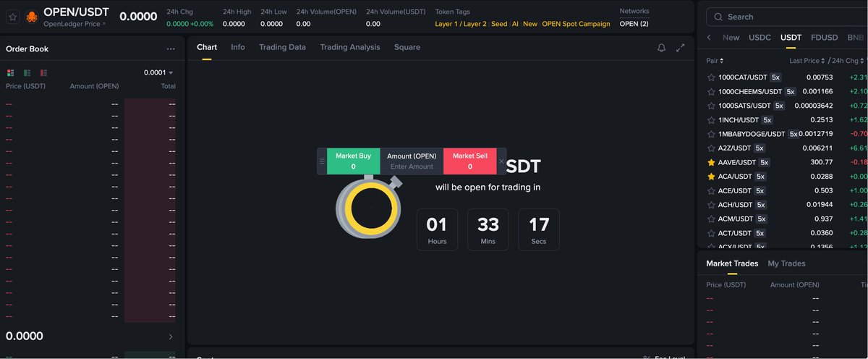Viewport: 868px width, 359px height.
Task: Star the 1000CHEEMS/USDT pair
Action: pos(711,91)
